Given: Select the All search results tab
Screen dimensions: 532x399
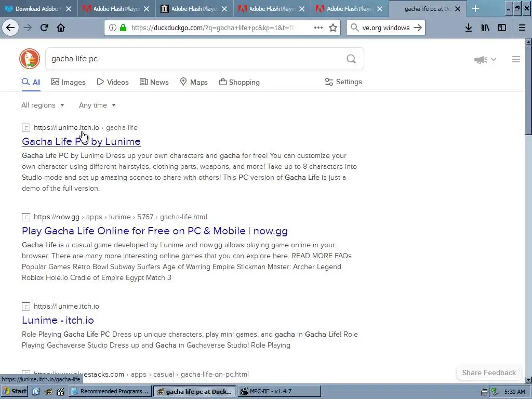Looking at the screenshot, I should (x=31, y=82).
